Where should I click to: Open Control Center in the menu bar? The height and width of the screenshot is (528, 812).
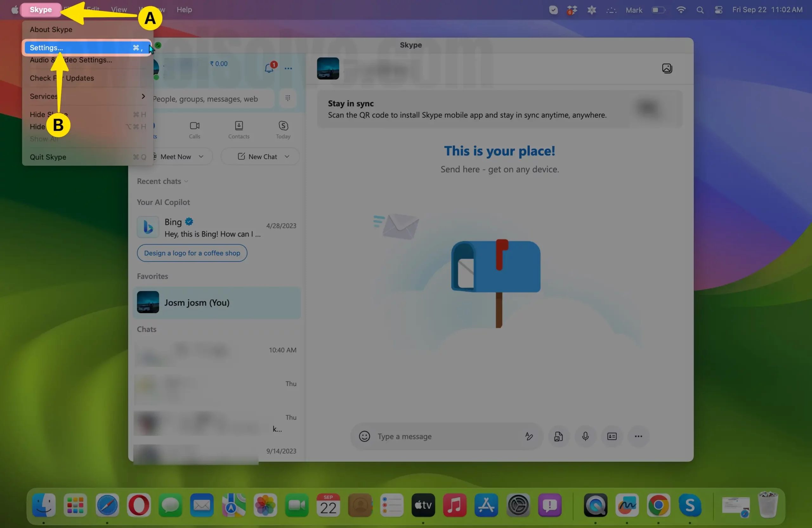(718, 10)
